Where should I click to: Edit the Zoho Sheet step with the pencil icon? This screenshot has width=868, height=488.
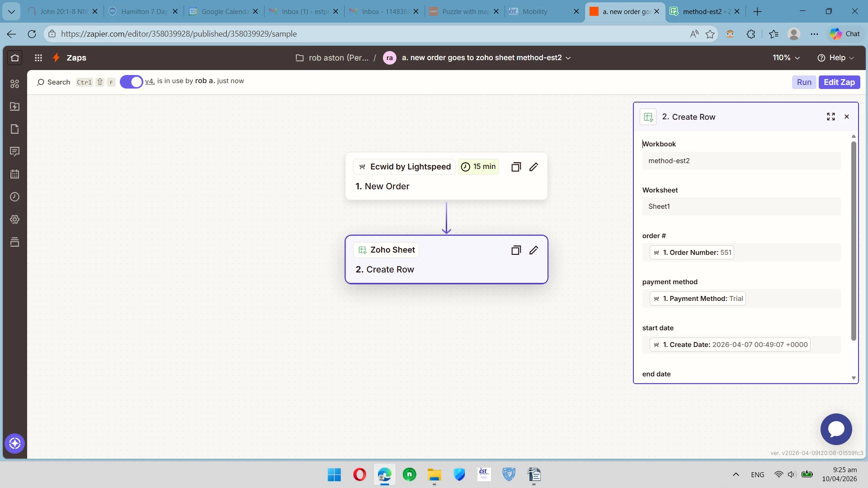click(533, 250)
